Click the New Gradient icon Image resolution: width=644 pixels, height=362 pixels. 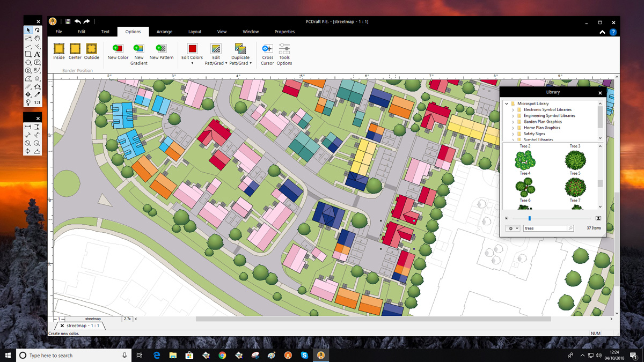click(x=138, y=49)
